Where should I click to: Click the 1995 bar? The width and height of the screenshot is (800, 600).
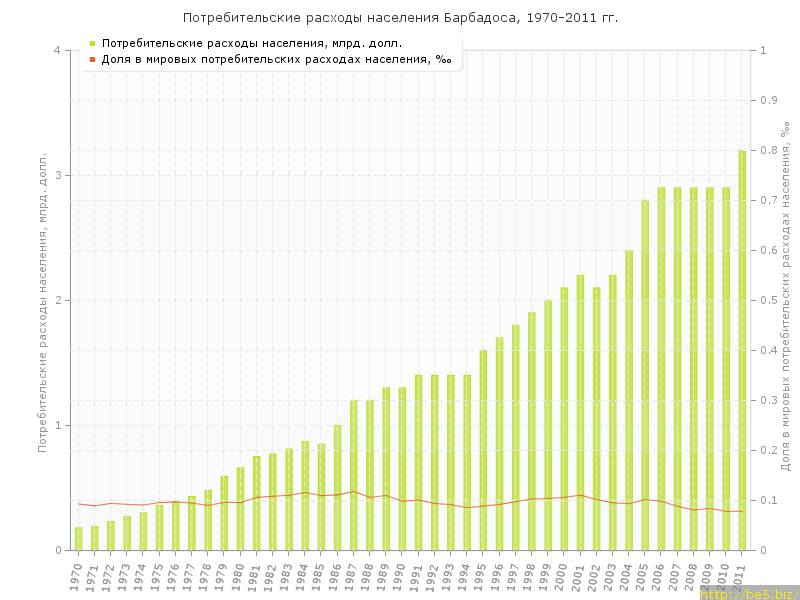click(x=483, y=450)
